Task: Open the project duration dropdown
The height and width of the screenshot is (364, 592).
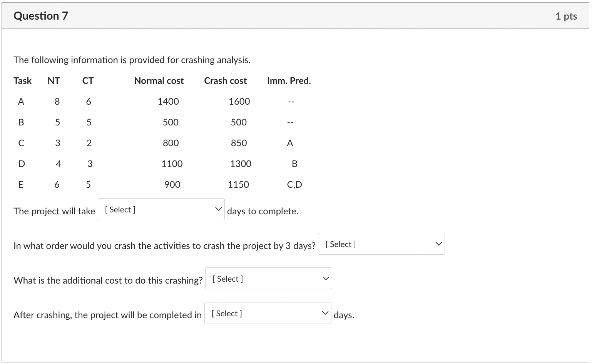Action: point(161,209)
